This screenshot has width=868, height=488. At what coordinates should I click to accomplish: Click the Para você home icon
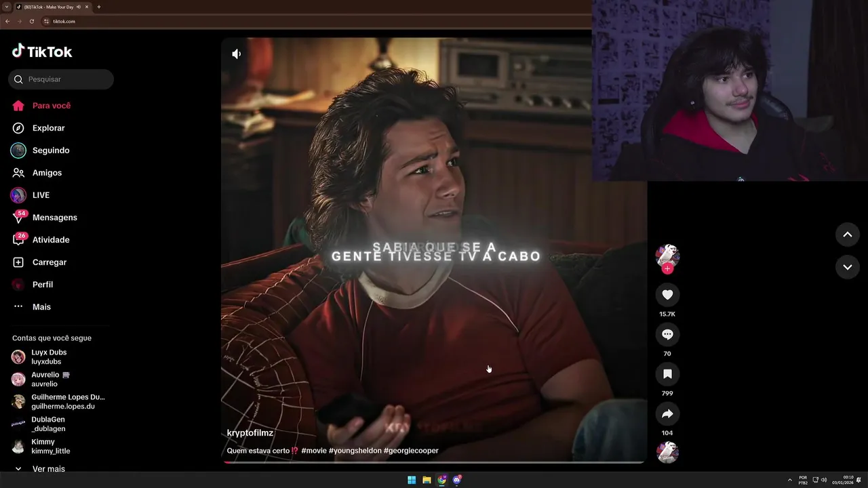click(18, 106)
